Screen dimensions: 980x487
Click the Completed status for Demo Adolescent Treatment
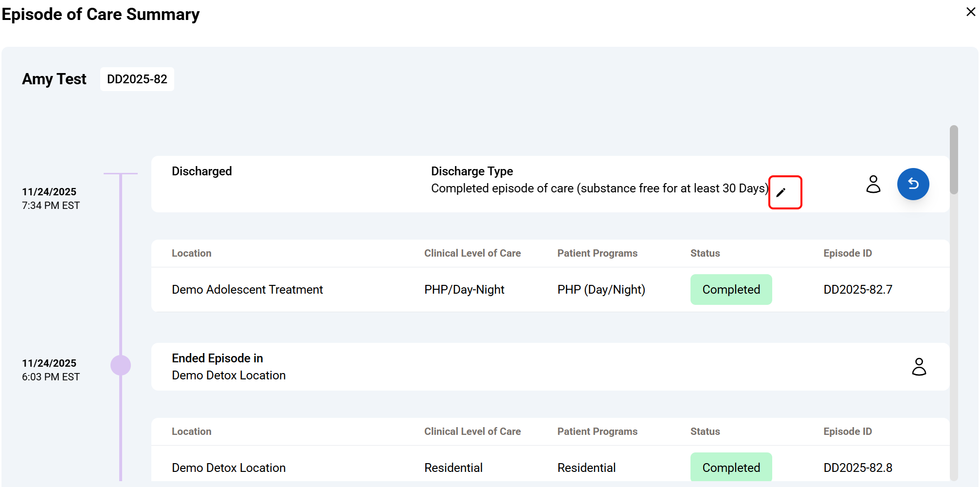(x=731, y=289)
